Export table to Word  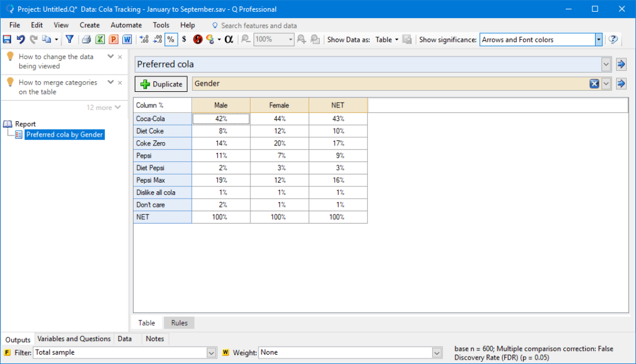[127, 39]
